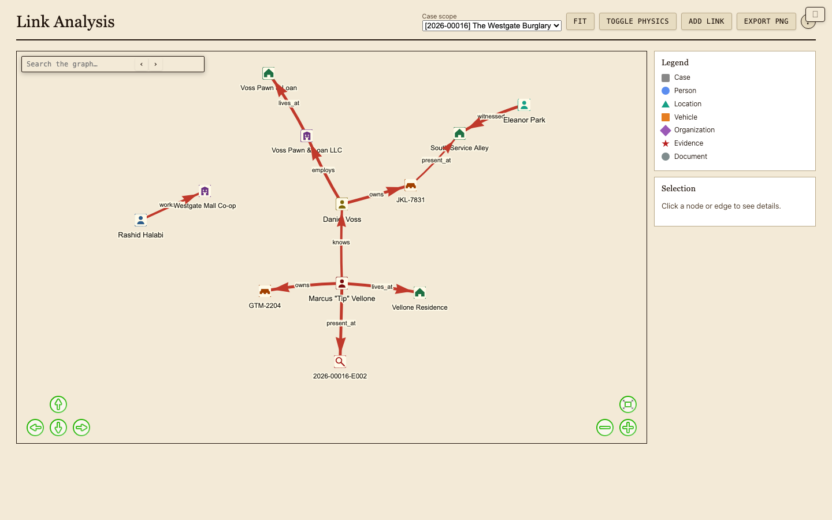Click the 'present_at' edge label near South Service Alley
Image resolution: width=832 pixels, height=520 pixels.
pos(436,160)
